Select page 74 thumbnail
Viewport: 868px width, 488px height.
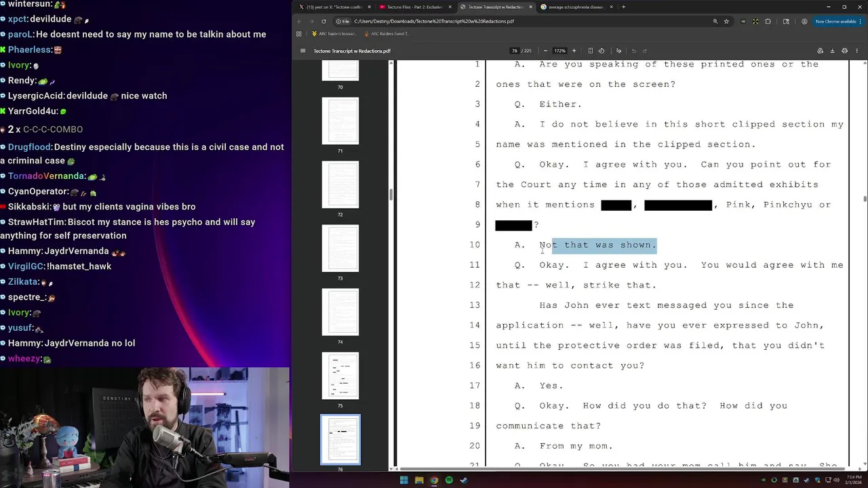[340, 312]
